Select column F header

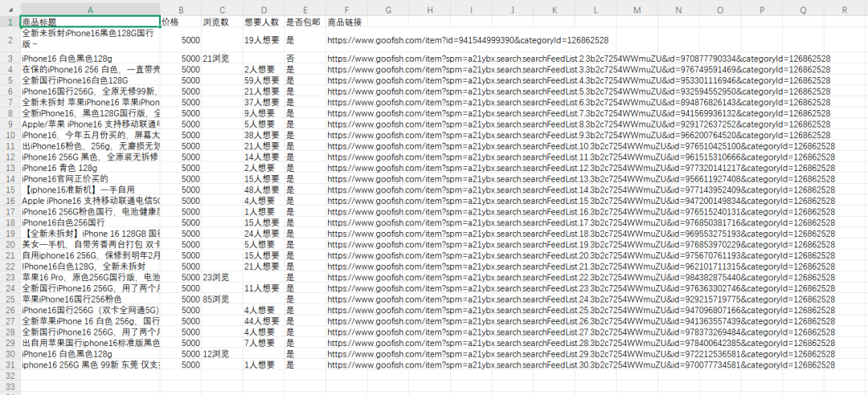(x=346, y=10)
